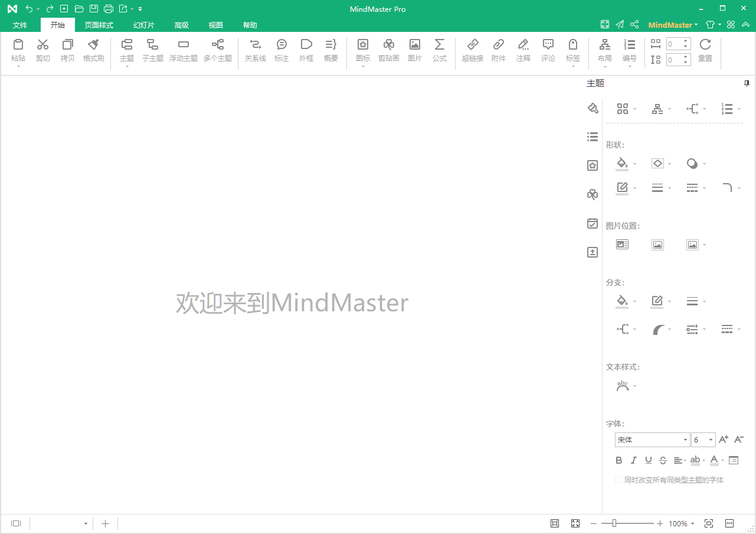This screenshot has width=756, height=534.
Task: Toggle Italic in the font panel
Action: [634, 460]
